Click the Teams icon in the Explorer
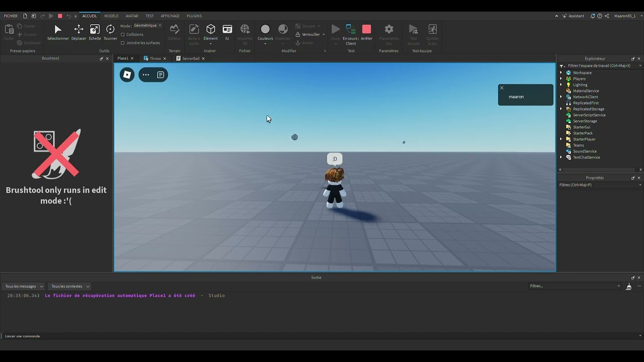This screenshot has width=644, height=362. 569,145
